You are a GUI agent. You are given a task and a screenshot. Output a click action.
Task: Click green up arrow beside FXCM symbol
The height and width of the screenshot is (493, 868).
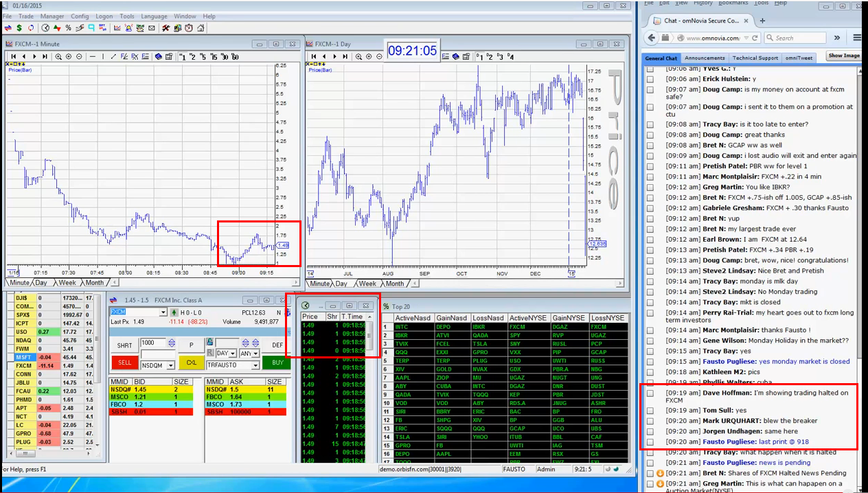click(174, 312)
